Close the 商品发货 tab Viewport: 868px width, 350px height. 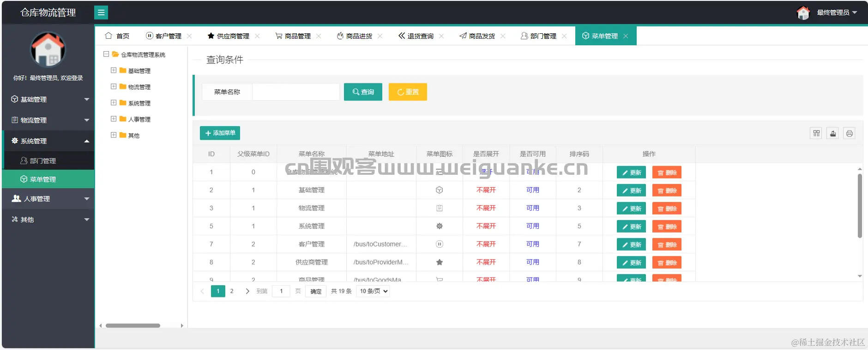pos(503,36)
